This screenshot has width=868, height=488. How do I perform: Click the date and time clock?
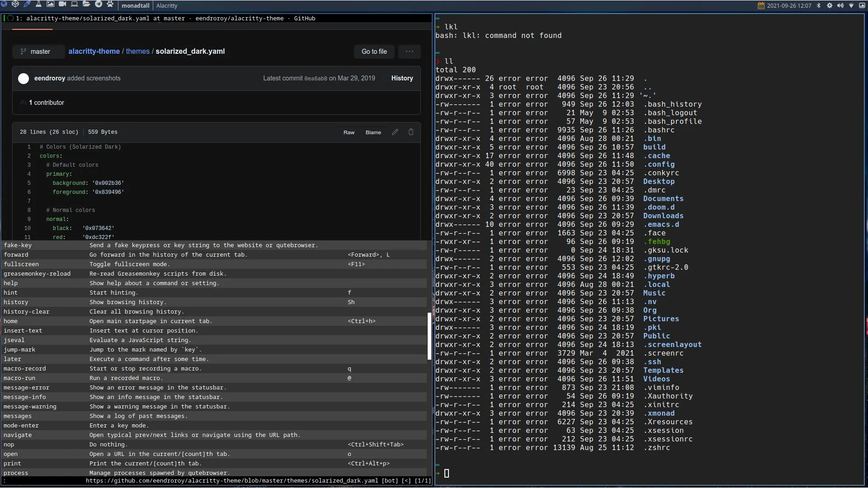789,6
